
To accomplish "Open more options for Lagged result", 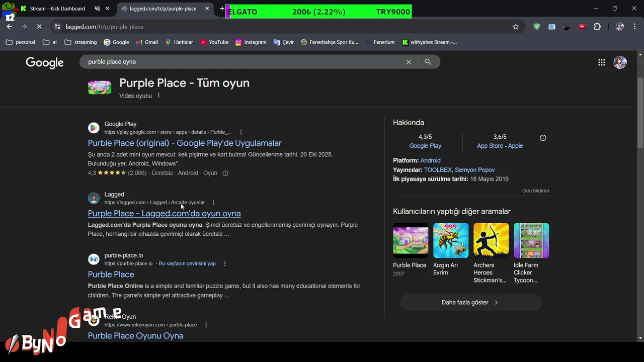I will [x=213, y=202].
